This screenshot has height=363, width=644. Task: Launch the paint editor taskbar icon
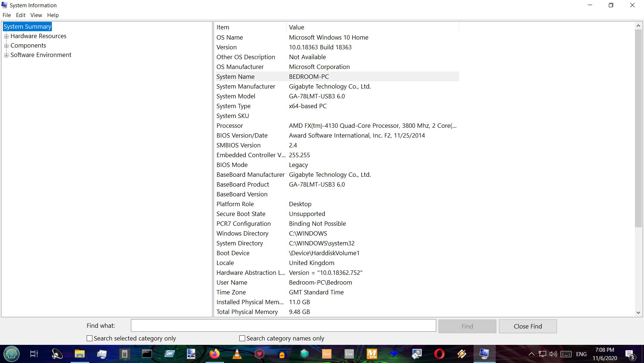pyautogui.click(x=192, y=354)
